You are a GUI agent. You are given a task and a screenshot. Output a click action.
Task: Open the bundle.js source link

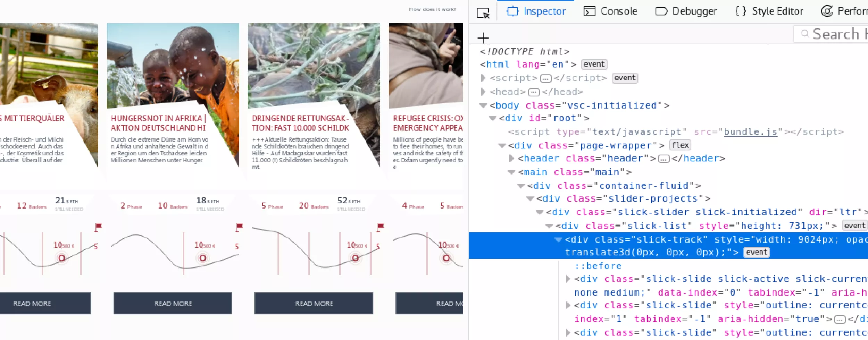[750, 132]
